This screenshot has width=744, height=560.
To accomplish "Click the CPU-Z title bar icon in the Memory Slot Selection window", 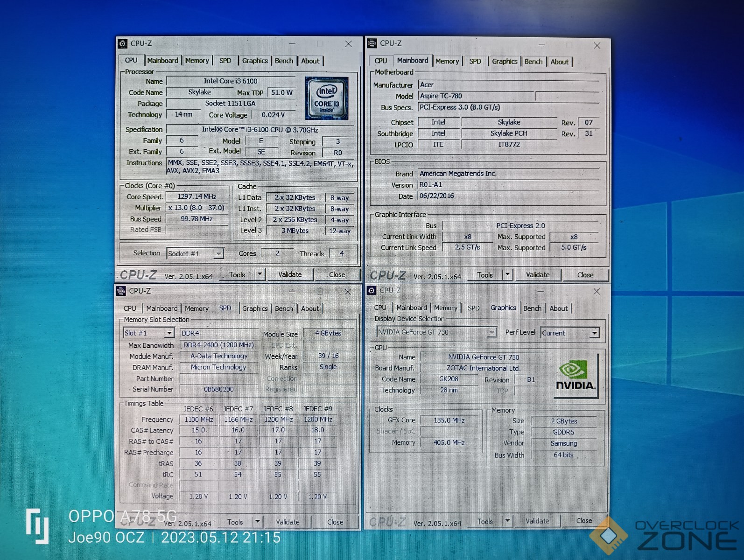I will pyautogui.click(x=121, y=291).
